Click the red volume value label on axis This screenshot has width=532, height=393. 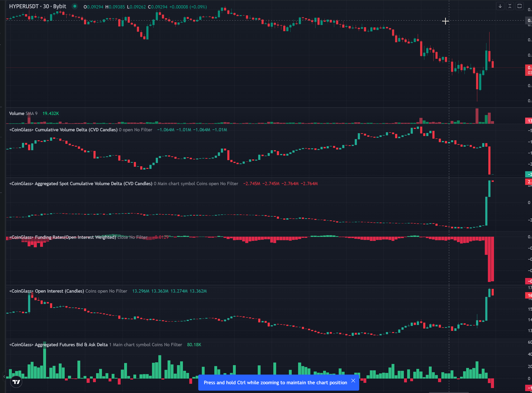pyautogui.click(x=529, y=121)
